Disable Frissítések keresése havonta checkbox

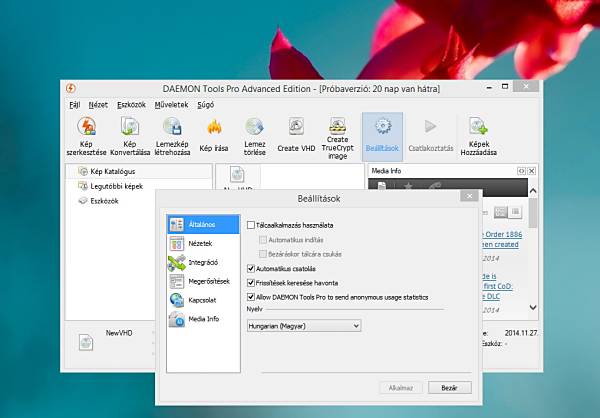click(251, 283)
